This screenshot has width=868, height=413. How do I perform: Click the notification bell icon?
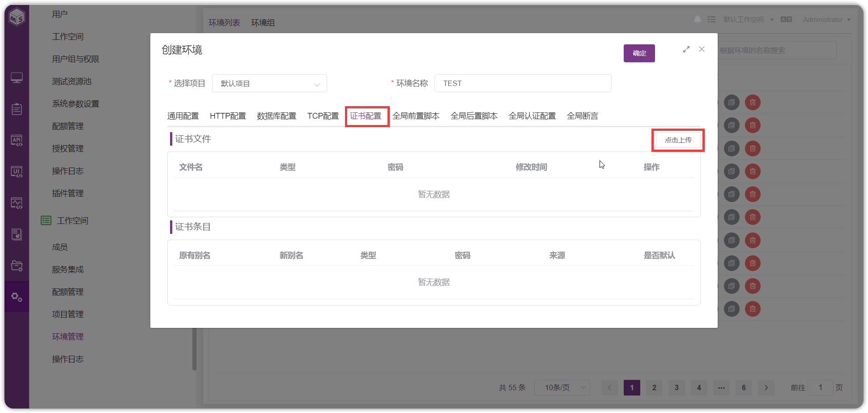[x=697, y=19]
